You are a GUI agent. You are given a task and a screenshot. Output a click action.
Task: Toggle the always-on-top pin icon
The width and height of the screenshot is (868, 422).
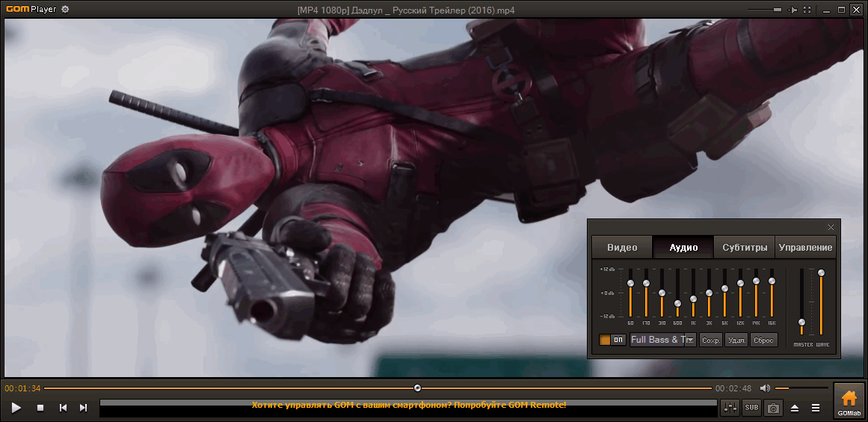click(793, 10)
